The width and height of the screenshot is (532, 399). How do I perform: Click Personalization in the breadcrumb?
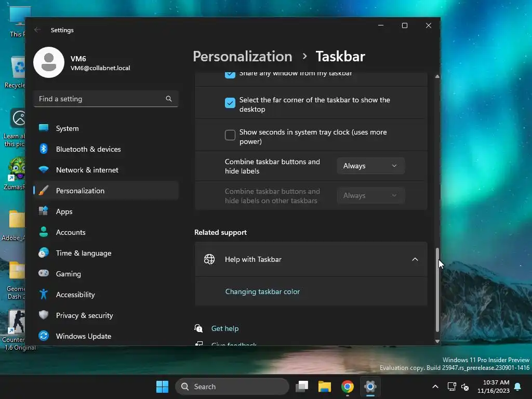point(242,56)
